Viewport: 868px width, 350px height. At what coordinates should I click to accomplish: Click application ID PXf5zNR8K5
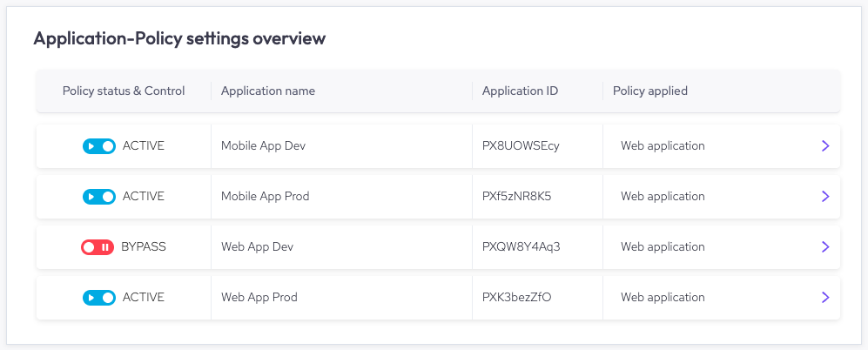[x=516, y=197]
